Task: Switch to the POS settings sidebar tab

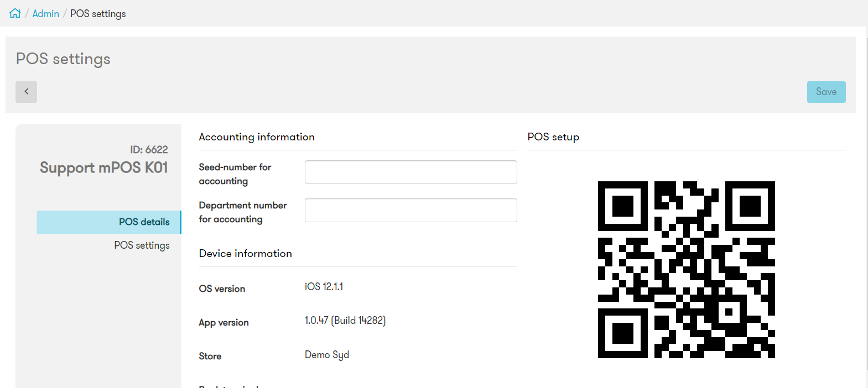Action: tap(142, 245)
